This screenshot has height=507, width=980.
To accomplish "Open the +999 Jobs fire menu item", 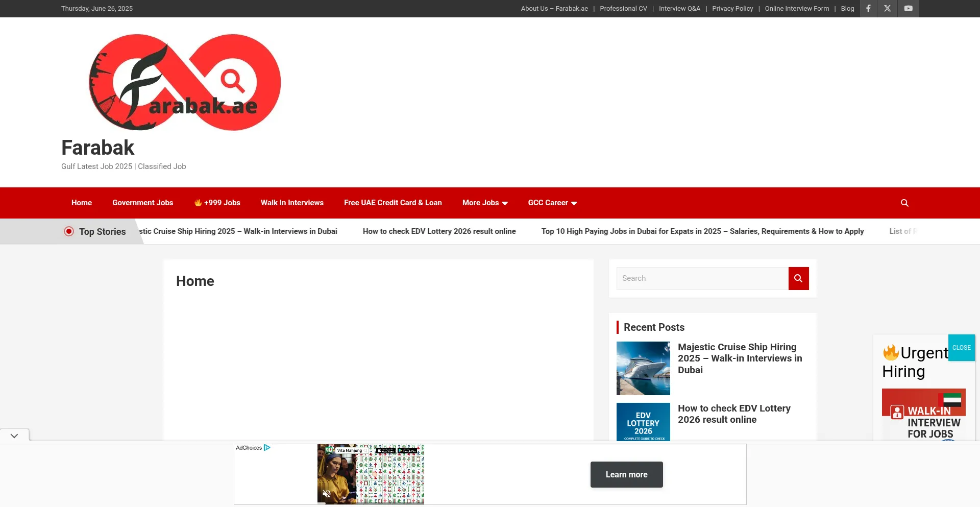I will (x=217, y=203).
